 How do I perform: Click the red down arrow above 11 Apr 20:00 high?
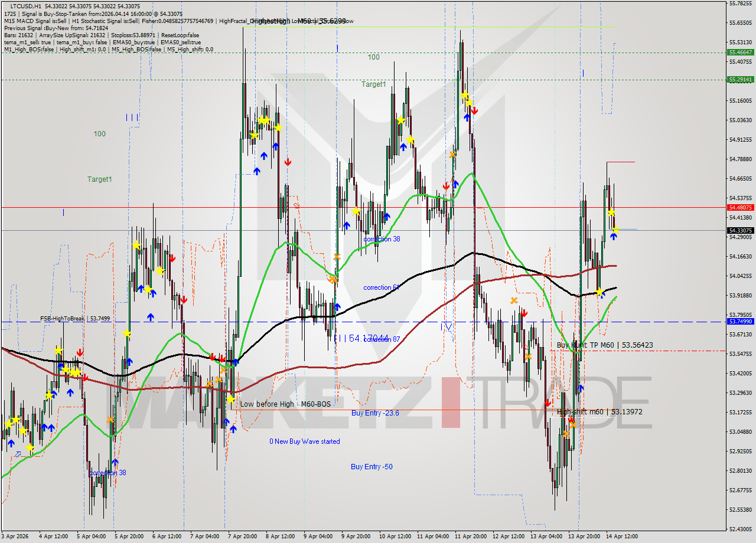(474, 109)
